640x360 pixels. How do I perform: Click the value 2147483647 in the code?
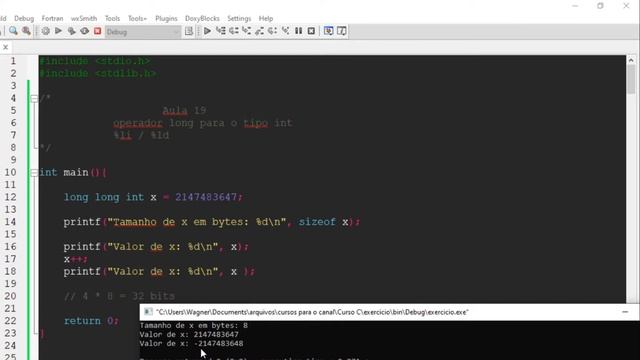pos(206,197)
